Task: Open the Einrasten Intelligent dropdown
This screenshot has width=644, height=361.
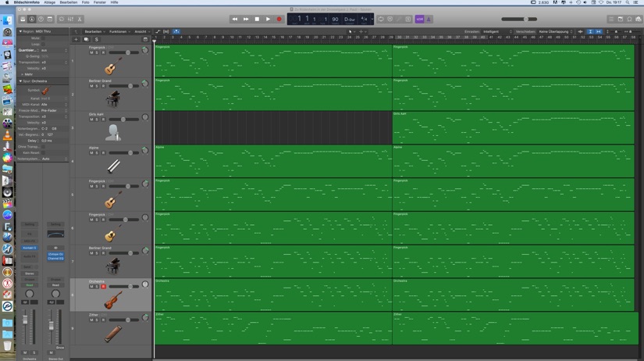Action: pos(497,31)
